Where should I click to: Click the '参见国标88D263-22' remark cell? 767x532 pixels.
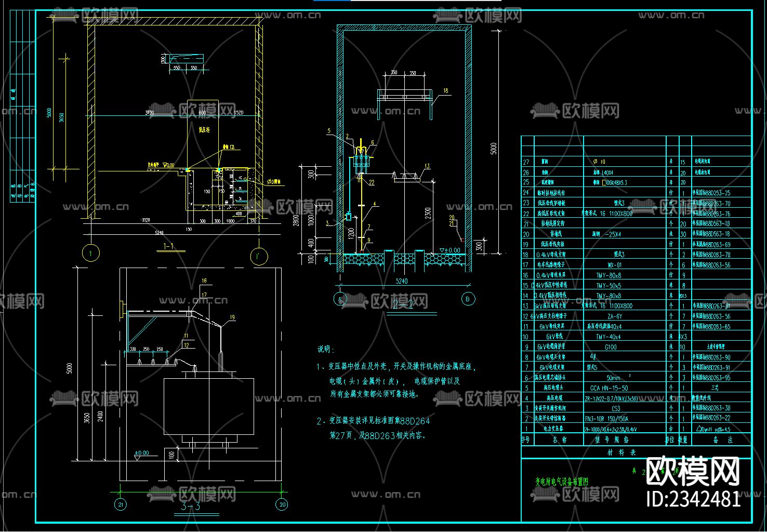tap(711, 419)
